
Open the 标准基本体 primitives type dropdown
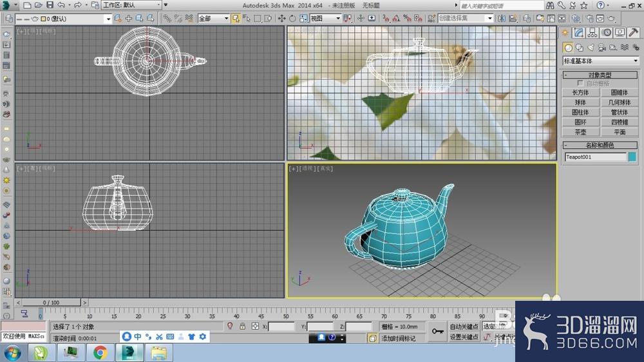(600, 61)
